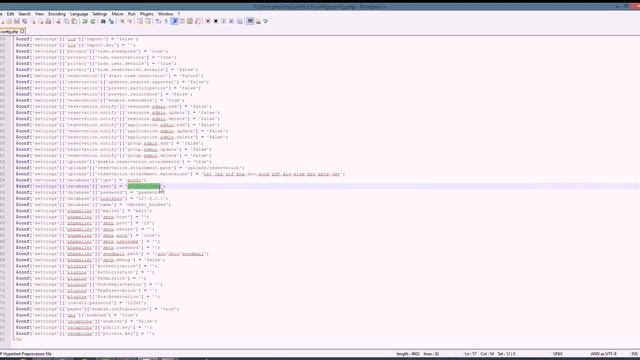The height and width of the screenshot is (360, 640).
Task: Click the phpmailer 'mailer' = 'mail' line
Action: [84, 211]
